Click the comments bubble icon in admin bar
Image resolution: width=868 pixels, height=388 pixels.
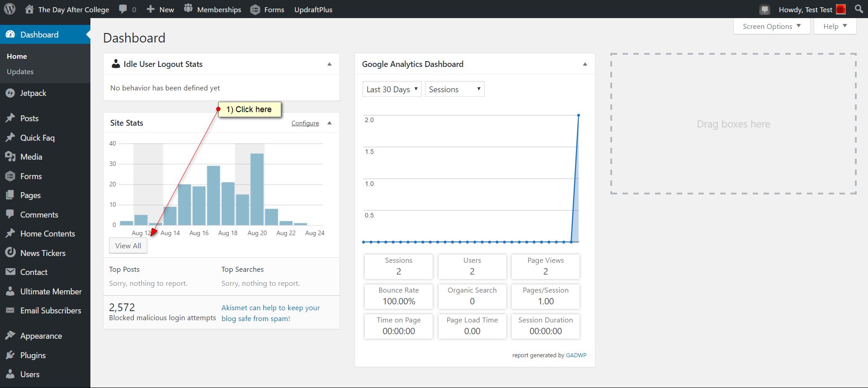[123, 9]
